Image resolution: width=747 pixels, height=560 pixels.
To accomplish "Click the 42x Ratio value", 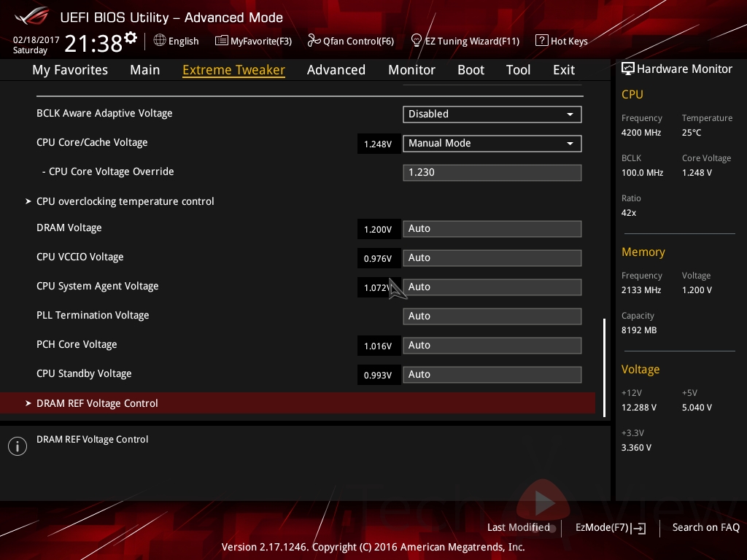I will coord(629,213).
